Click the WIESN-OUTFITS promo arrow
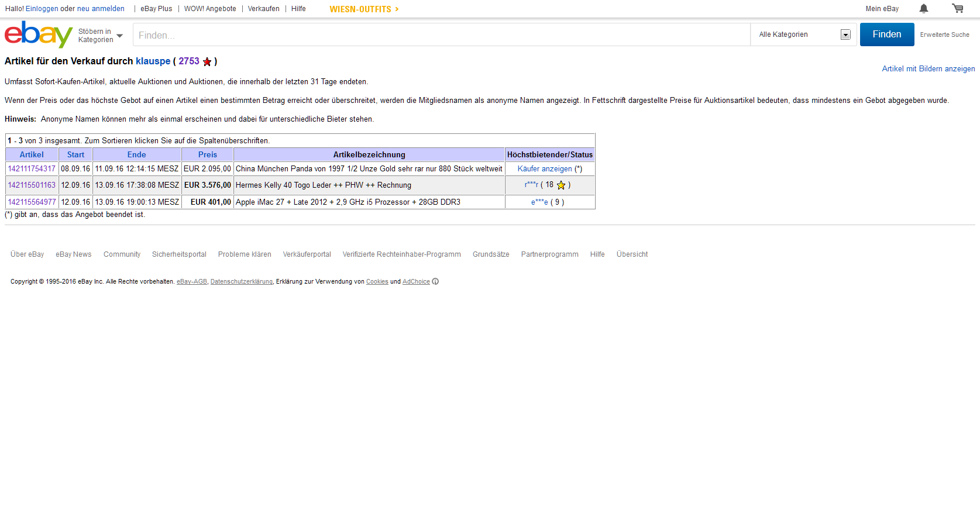This screenshot has width=980, height=531. (x=397, y=9)
